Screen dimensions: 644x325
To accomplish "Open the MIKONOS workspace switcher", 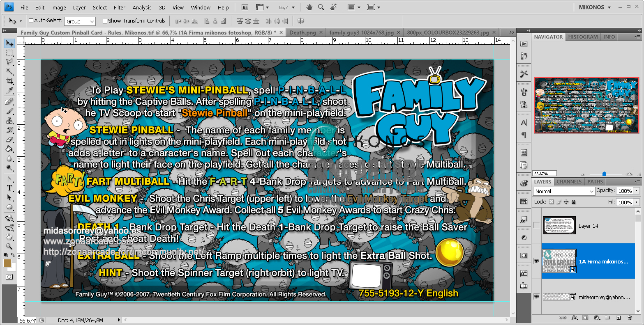I will 595,7.
